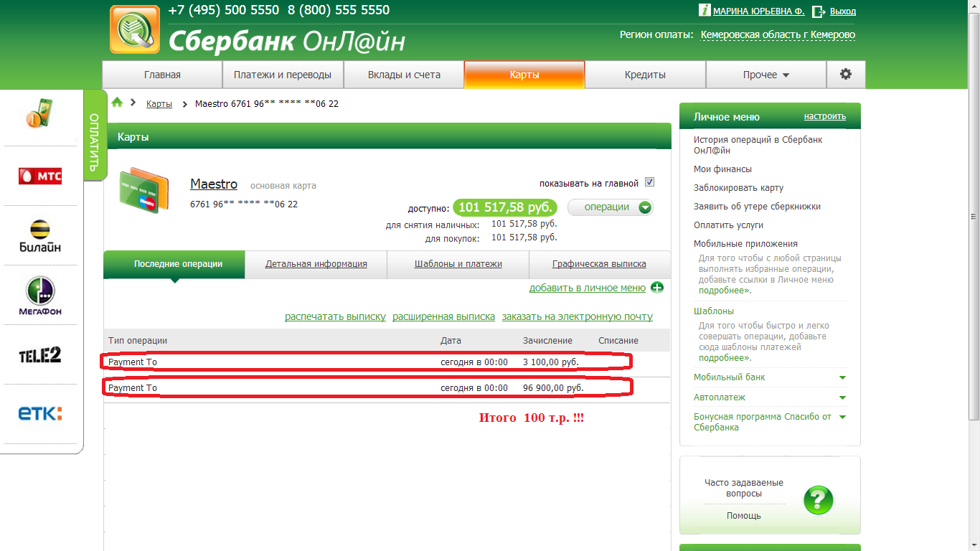Click 'подробнее' under Шаблоны

click(x=724, y=357)
